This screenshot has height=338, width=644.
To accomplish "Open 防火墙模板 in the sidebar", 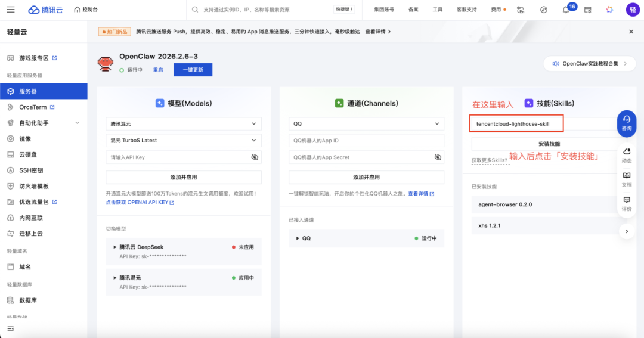I will 33,186.
